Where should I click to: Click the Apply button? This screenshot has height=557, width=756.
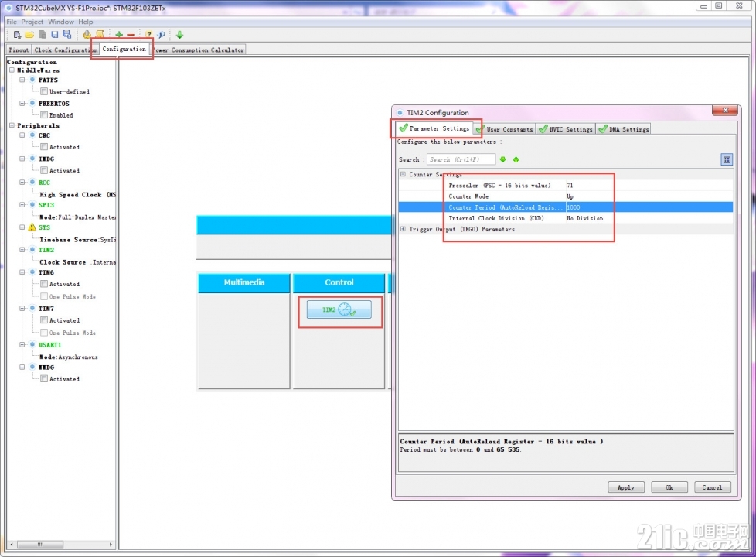click(626, 487)
